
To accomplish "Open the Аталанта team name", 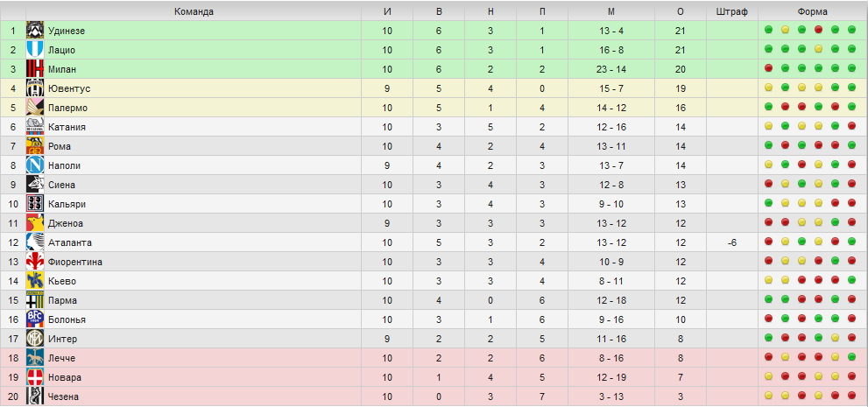I will [70, 242].
